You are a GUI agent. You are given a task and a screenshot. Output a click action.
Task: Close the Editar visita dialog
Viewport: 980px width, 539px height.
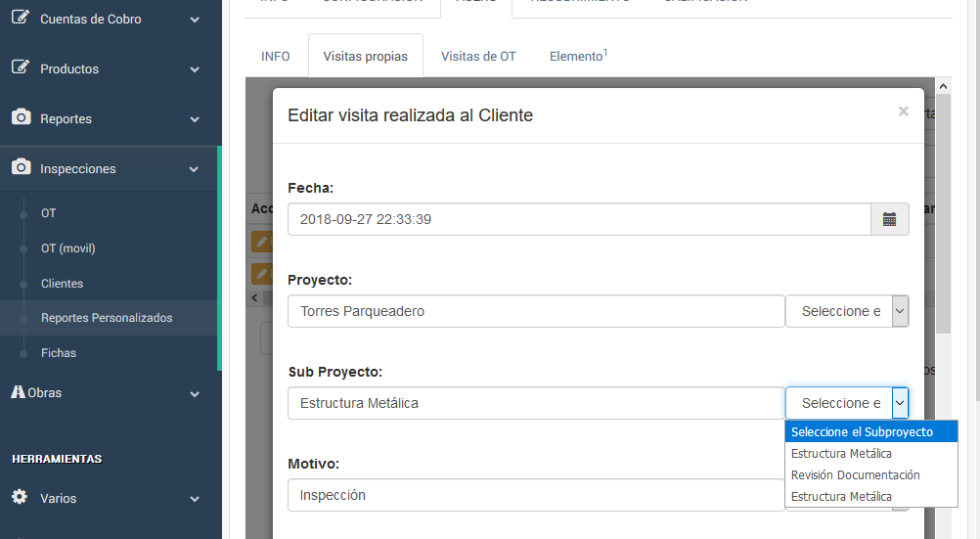click(x=903, y=112)
